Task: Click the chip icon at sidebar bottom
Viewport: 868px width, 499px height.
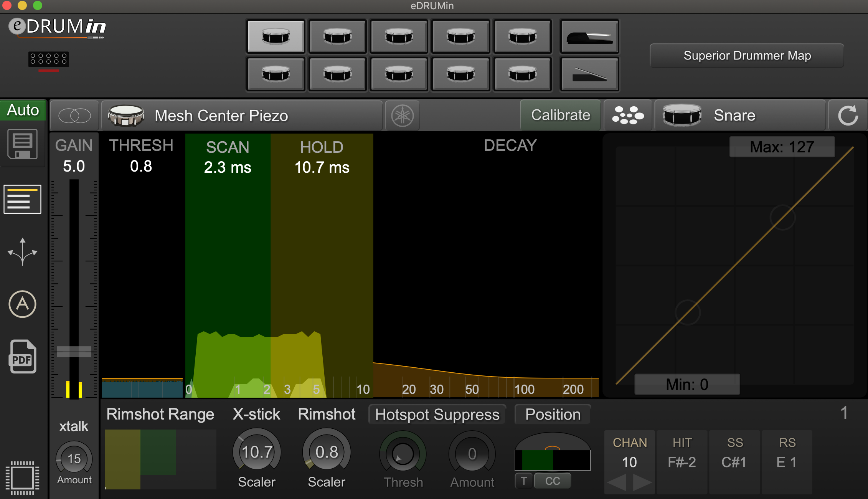Action: [x=22, y=478]
